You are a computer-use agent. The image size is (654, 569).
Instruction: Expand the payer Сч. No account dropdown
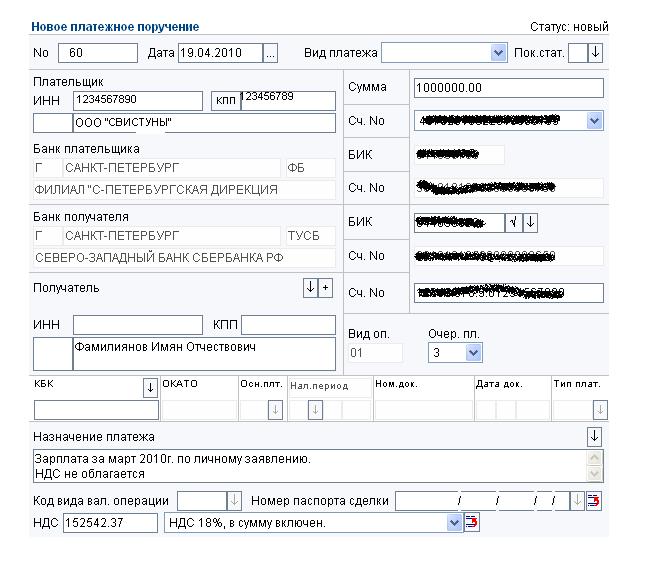[x=594, y=121]
